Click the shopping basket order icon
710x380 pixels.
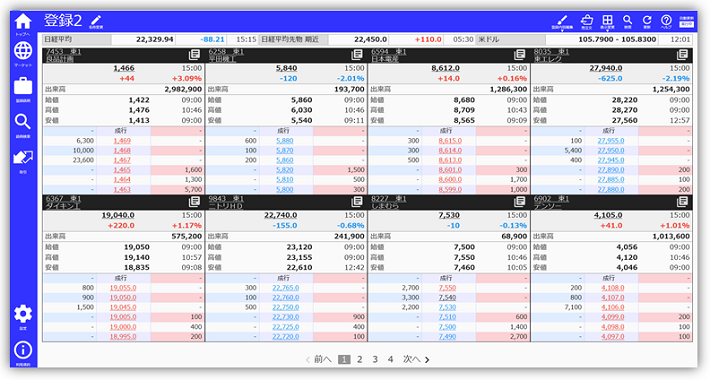coord(587,21)
